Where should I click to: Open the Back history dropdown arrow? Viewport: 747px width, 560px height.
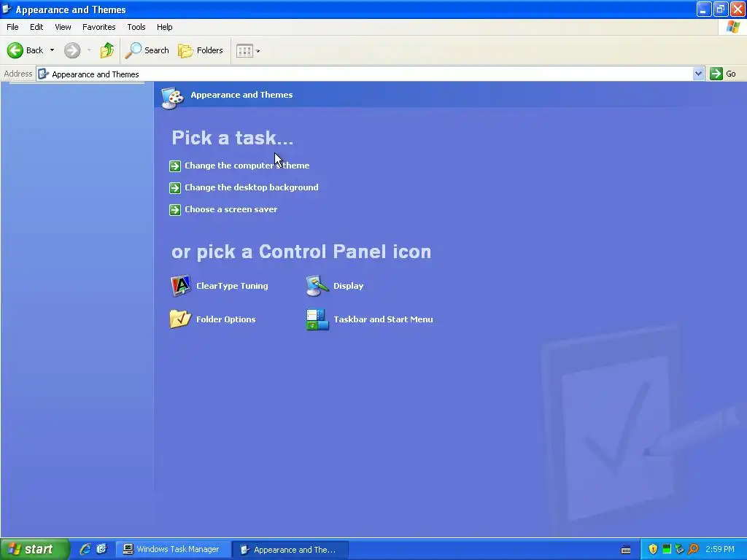[x=52, y=50]
